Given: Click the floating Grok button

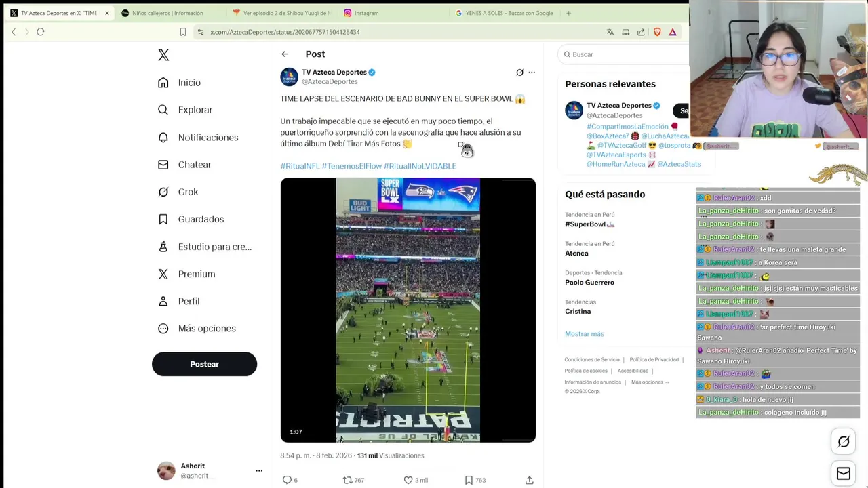Looking at the screenshot, I should click(x=844, y=442).
